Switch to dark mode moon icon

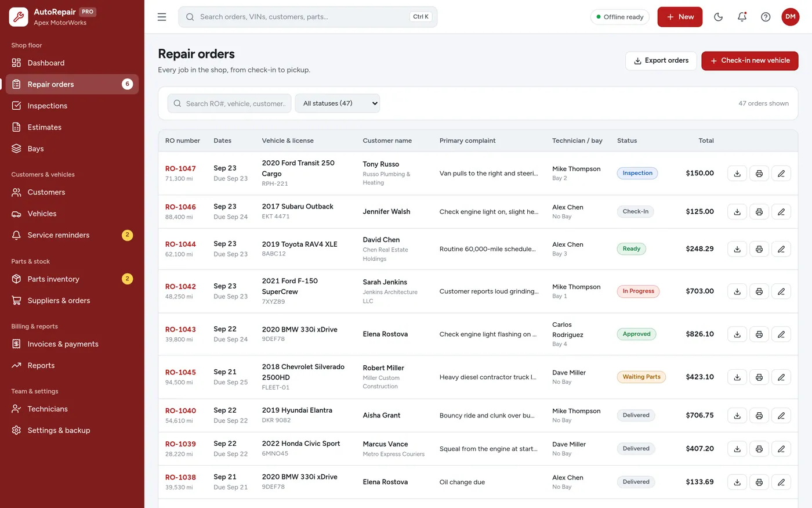pos(718,17)
